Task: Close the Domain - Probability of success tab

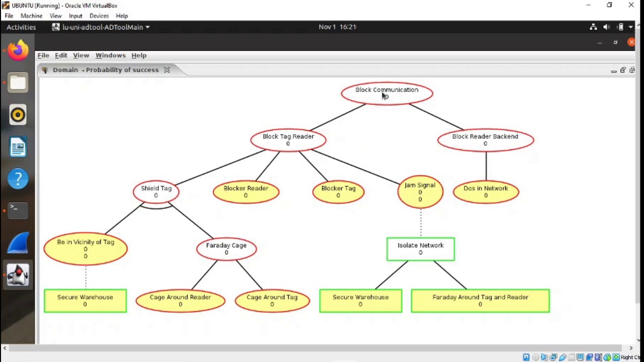Action: (x=167, y=70)
